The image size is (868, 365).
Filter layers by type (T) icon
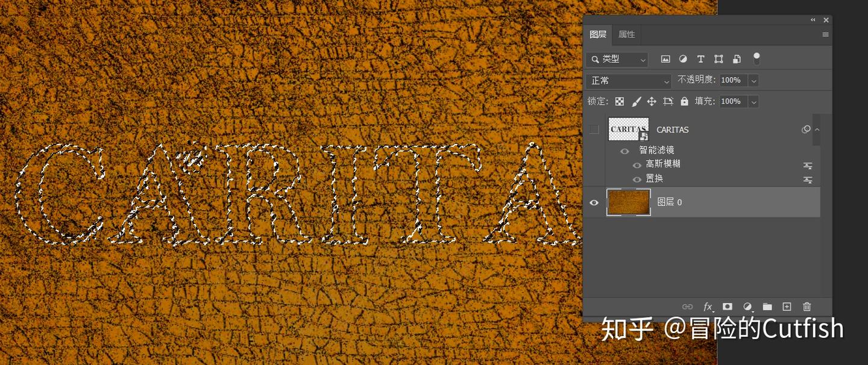tap(700, 59)
